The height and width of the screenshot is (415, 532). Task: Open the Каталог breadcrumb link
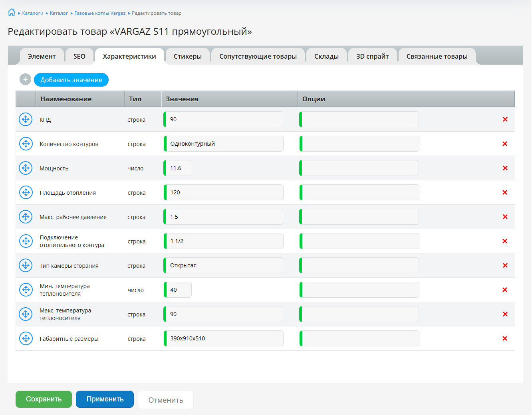(59, 13)
